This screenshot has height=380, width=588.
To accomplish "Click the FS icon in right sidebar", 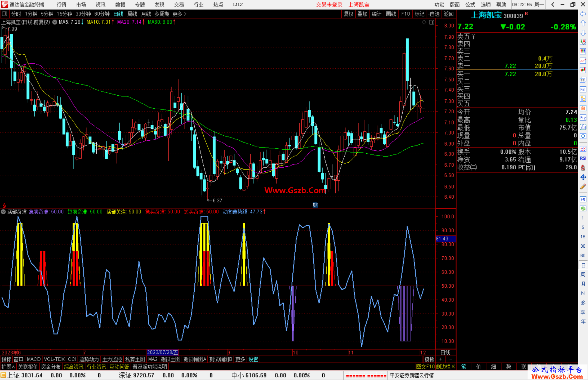I will pyautogui.click(x=583, y=199).
